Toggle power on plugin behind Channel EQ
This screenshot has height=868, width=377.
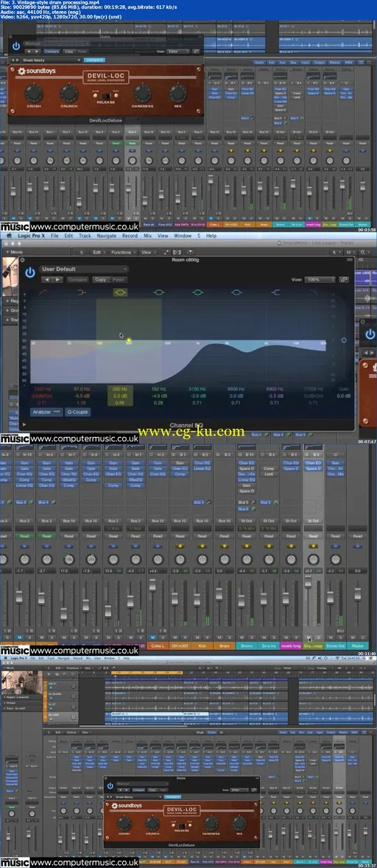point(370,334)
